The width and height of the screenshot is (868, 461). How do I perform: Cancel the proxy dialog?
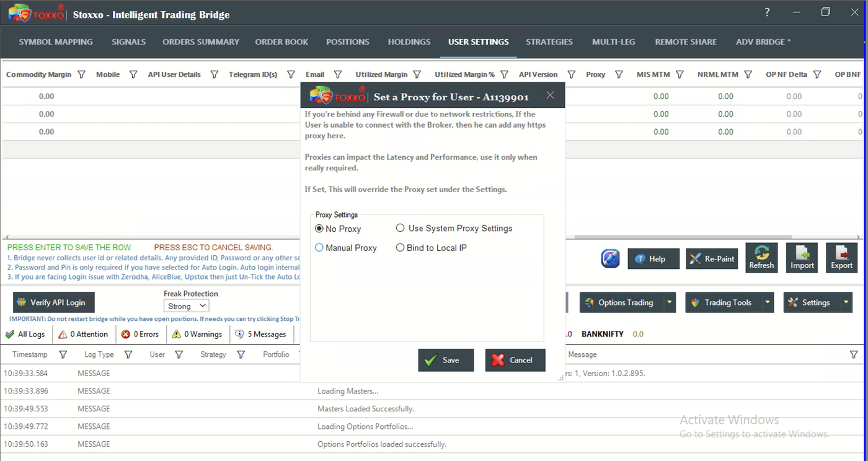tap(515, 360)
